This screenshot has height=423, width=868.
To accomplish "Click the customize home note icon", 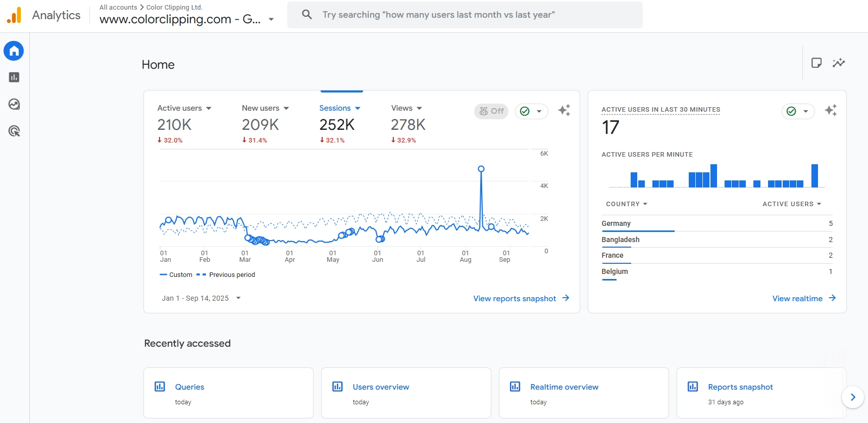I will pos(816,63).
